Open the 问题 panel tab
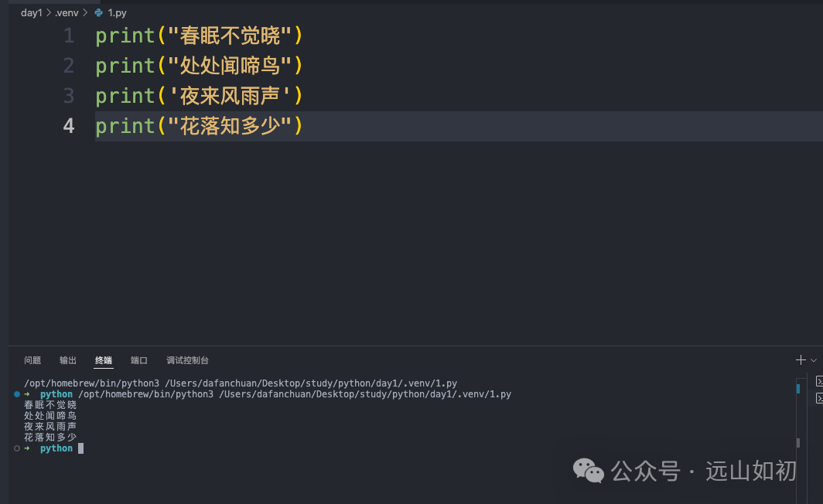 pyautogui.click(x=32, y=360)
